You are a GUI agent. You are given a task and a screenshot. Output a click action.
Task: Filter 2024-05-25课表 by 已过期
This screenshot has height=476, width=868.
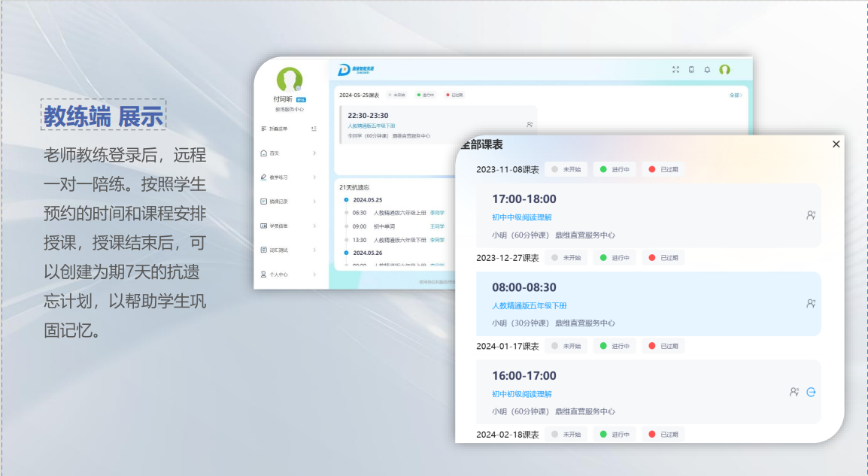point(454,96)
